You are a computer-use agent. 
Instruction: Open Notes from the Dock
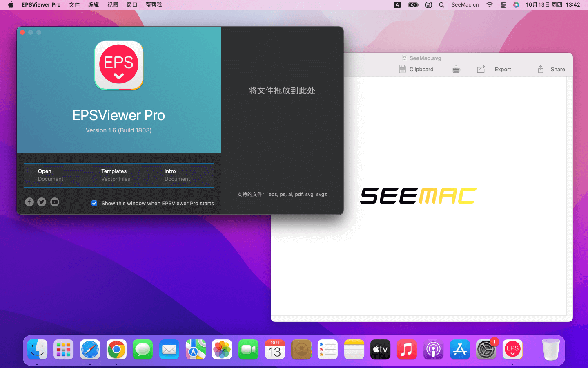pos(354,350)
